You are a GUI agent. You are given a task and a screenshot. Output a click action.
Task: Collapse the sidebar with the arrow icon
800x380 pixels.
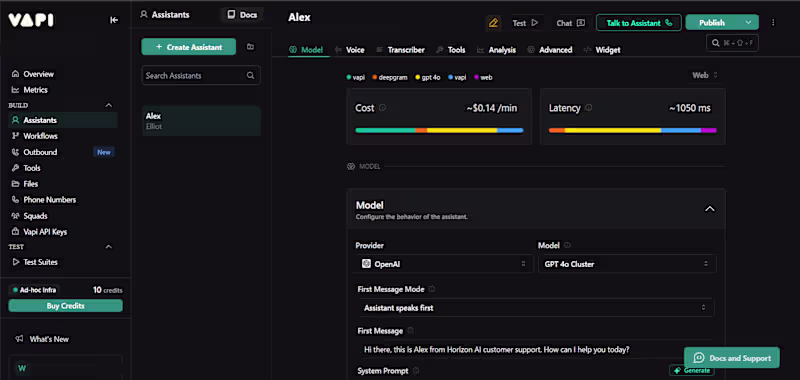coord(114,20)
